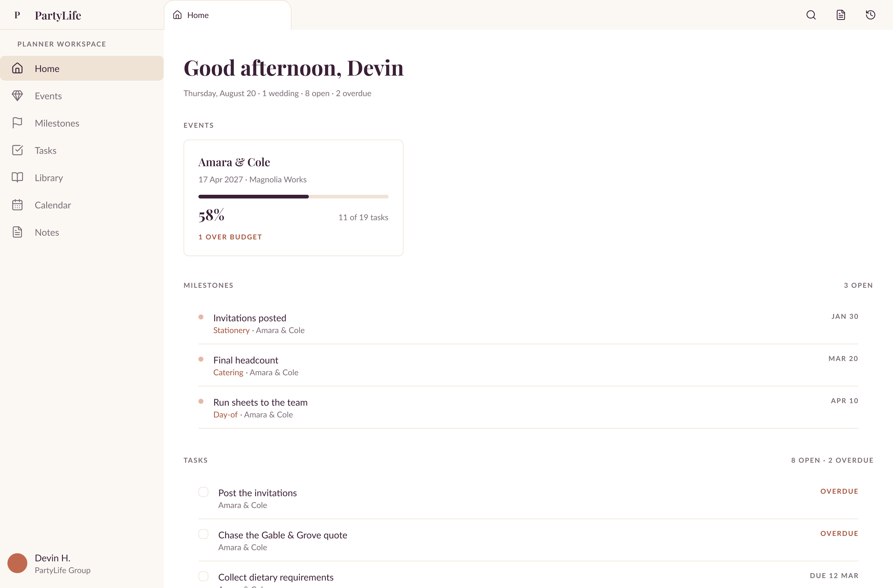893x588 pixels.
Task: Mark Collect dietary requirements as done
Action: point(203,576)
